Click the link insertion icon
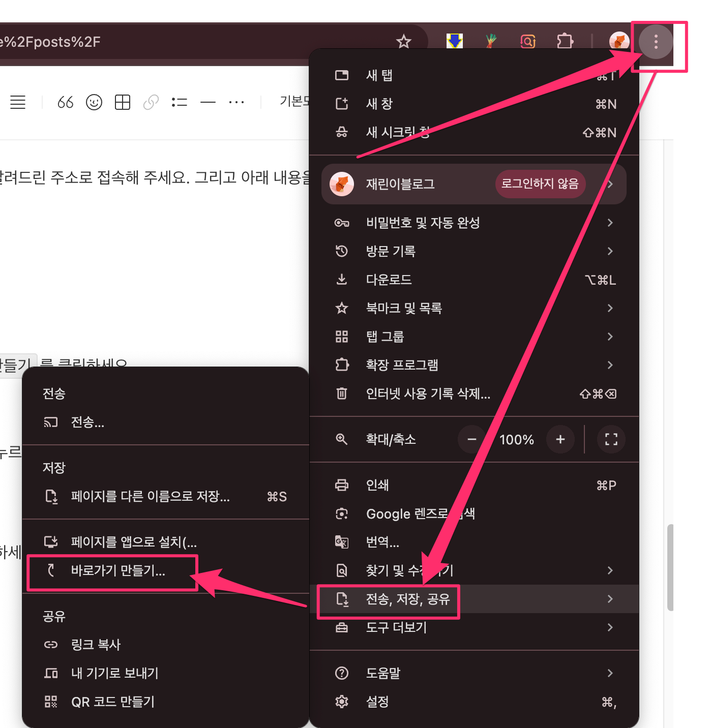The height and width of the screenshot is (728, 709). (x=151, y=102)
